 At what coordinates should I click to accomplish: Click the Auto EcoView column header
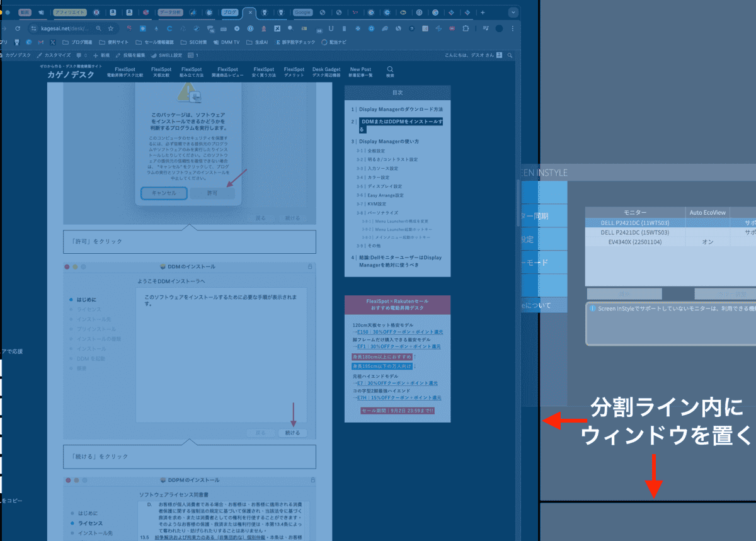click(707, 213)
